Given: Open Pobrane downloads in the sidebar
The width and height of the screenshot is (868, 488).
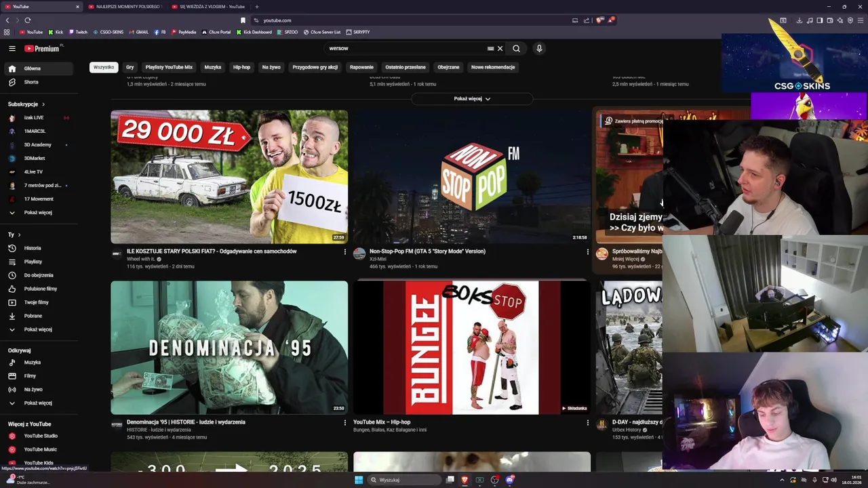Looking at the screenshot, I should click(39, 316).
